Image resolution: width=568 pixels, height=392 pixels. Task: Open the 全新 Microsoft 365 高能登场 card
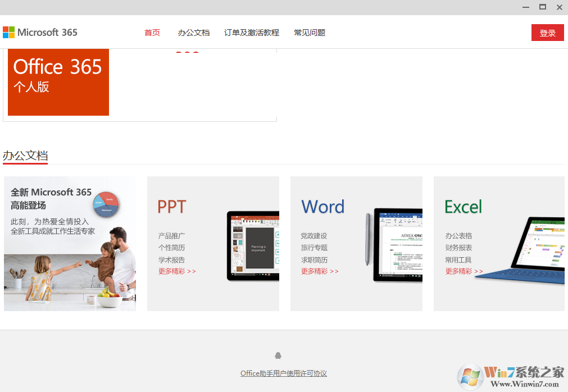(x=70, y=244)
